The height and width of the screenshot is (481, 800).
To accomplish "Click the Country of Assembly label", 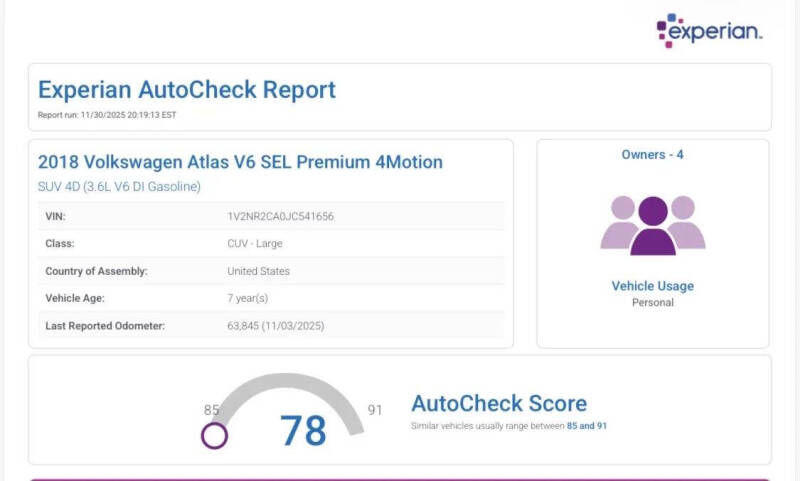I will click(96, 271).
